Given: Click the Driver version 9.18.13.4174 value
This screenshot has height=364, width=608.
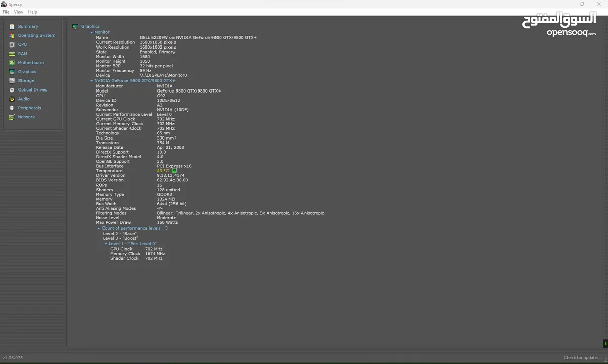Looking at the screenshot, I should (x=170, y=175).
